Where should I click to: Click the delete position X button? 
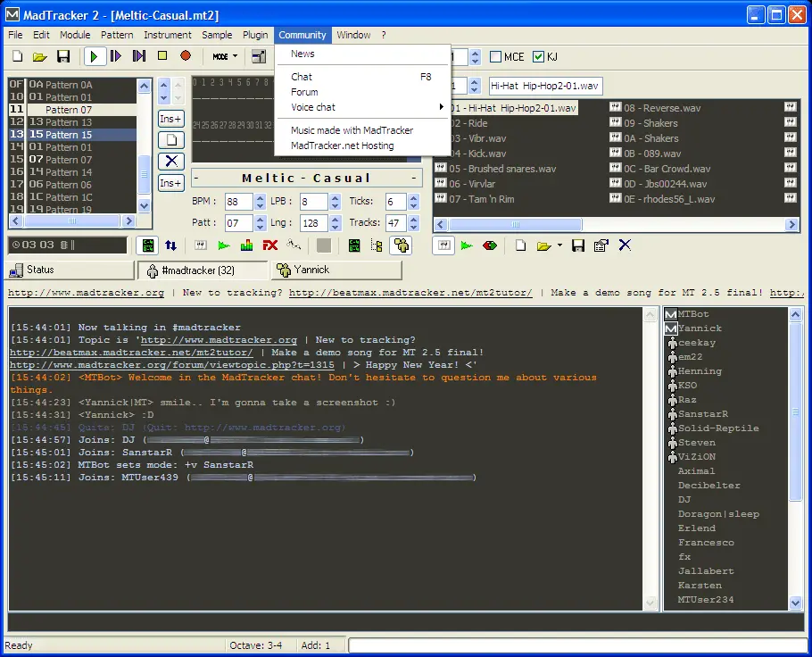tap(171, 162)
